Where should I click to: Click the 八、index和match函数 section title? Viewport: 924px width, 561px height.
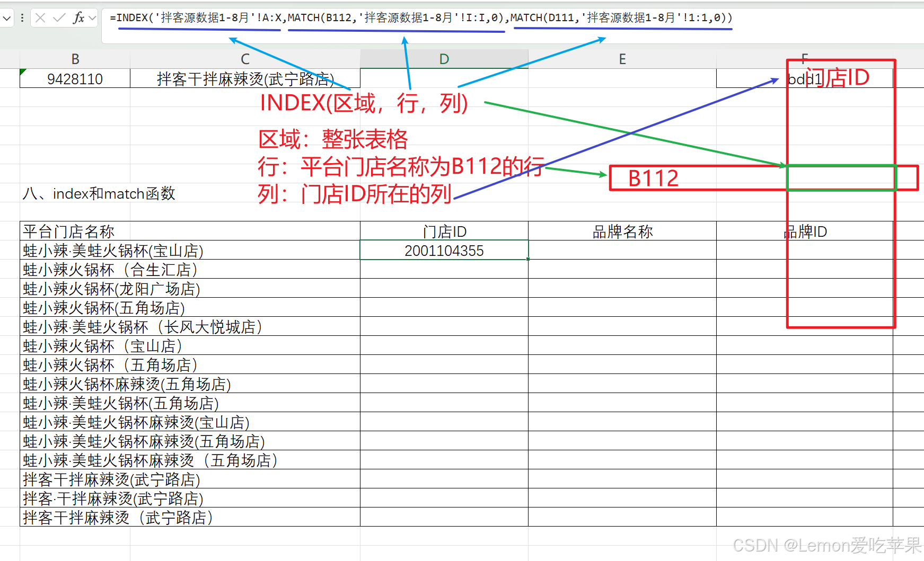99,193
